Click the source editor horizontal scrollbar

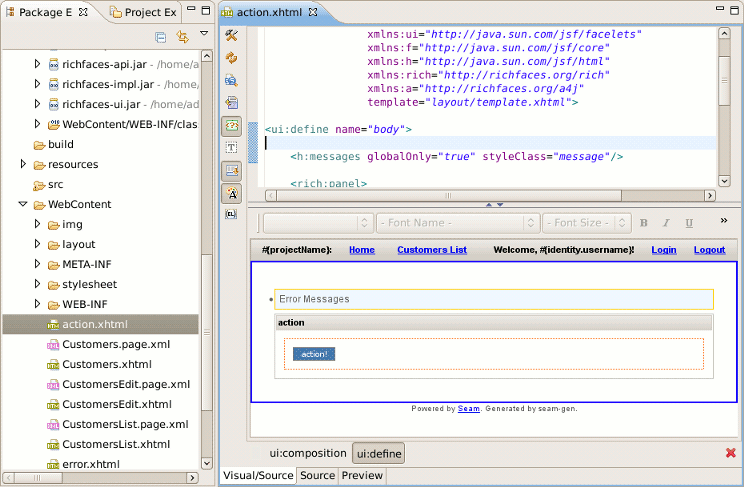[450, 195]
